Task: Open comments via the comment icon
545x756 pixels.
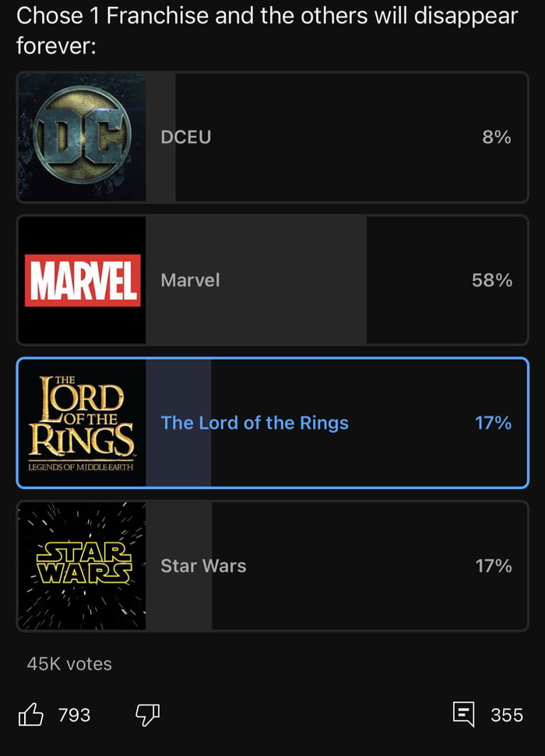Action: coord(464,714)
